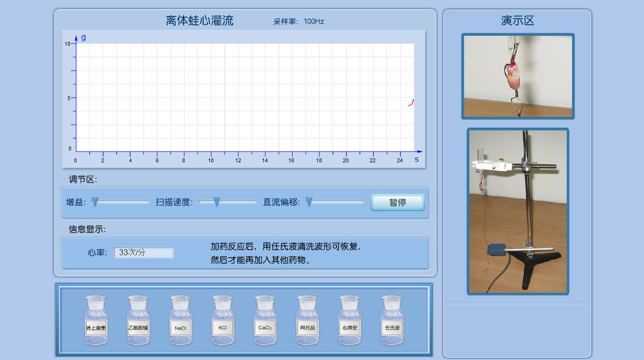Click the 扫描速度 (scan speed) slider handle
The width and height of the screenshot is (644, 360).
point(216,202)
